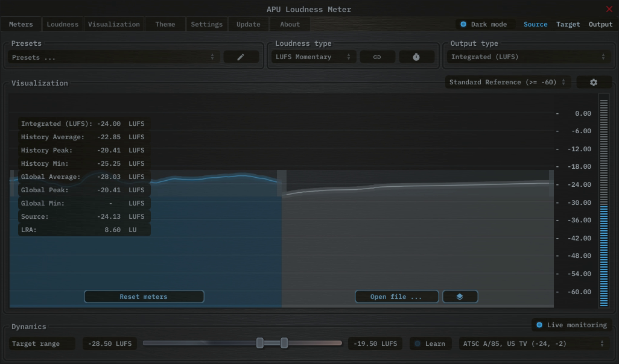
Task: Click the -28.50 LUFS value field
Action: pyautogui.click(x=109, y=343)
